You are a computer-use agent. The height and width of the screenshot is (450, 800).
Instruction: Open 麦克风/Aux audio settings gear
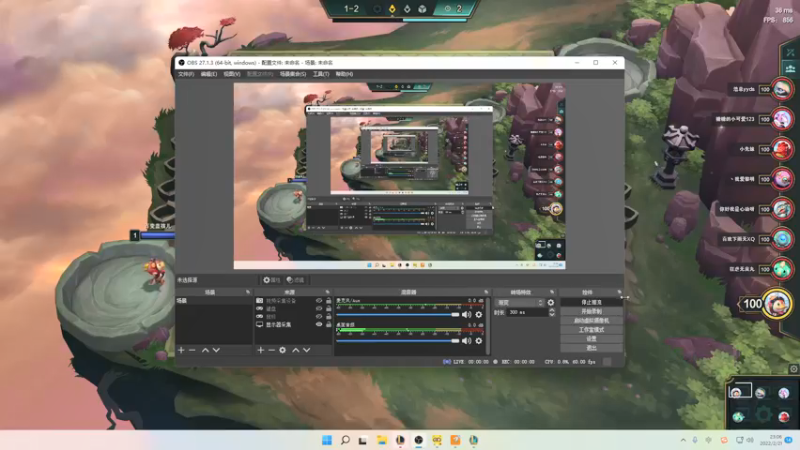(479, 315)
